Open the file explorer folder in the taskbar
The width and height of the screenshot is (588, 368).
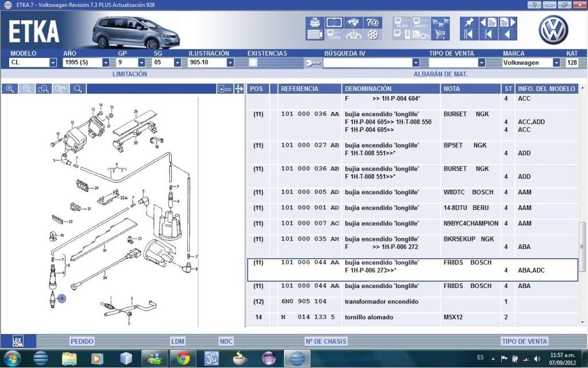point(69,359)
